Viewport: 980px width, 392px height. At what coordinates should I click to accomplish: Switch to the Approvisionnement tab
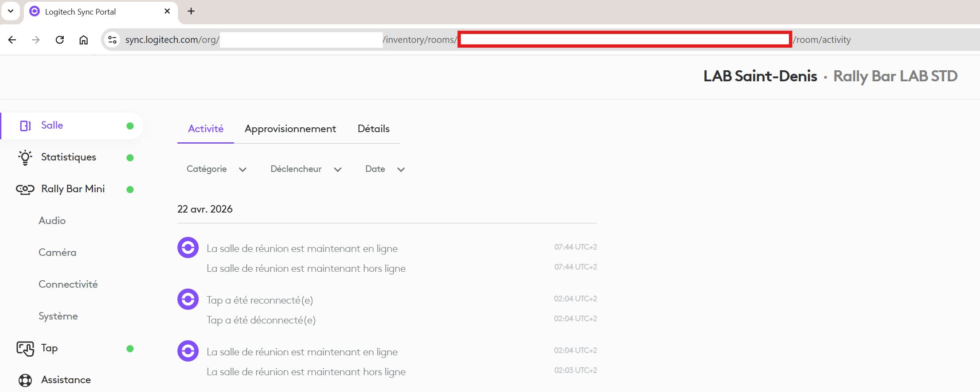pyautogui.click(x=290, y=129)
